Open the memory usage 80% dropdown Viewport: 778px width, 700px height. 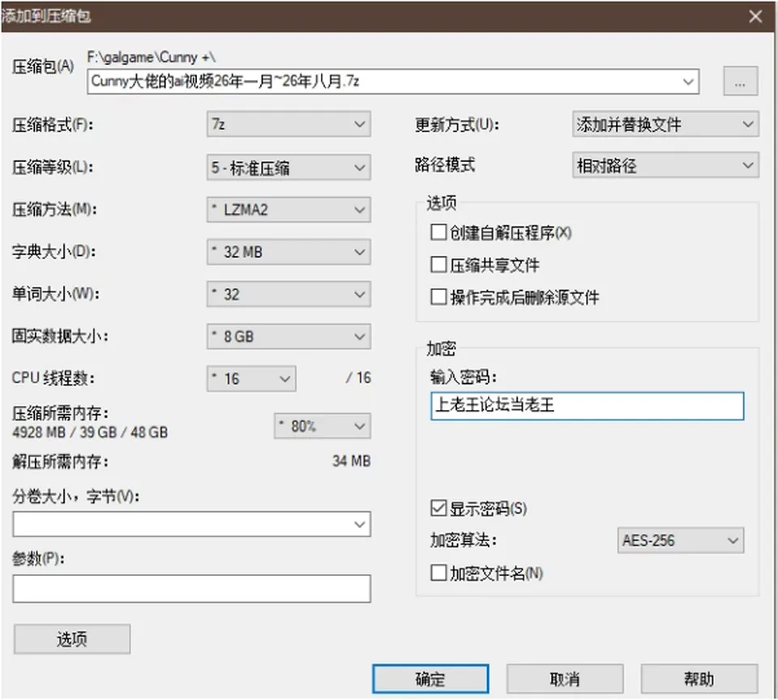(322, 426)
